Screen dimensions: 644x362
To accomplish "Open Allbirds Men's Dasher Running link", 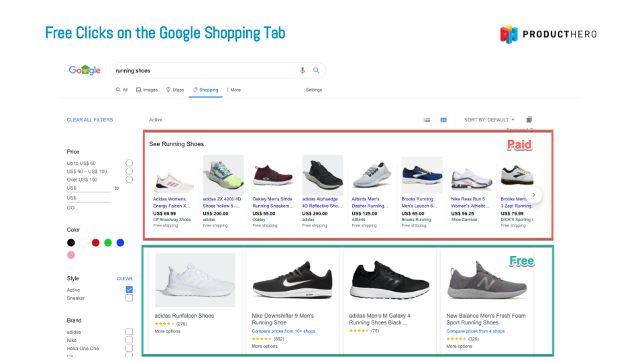I will point(370,202).
